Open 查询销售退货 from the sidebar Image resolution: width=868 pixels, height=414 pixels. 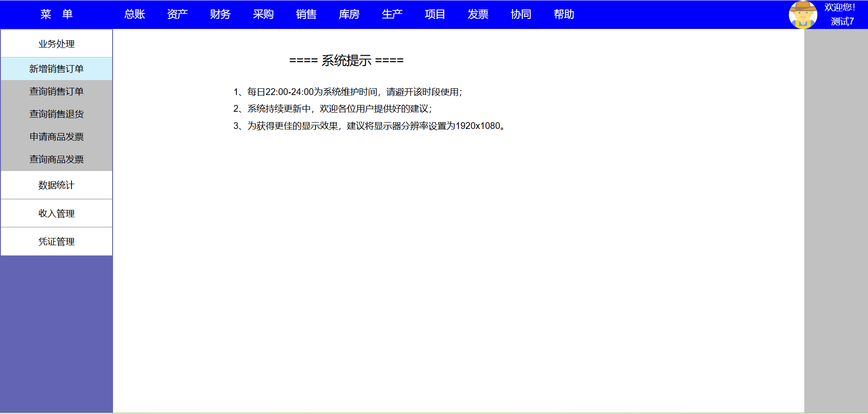(x=57, y=114)
